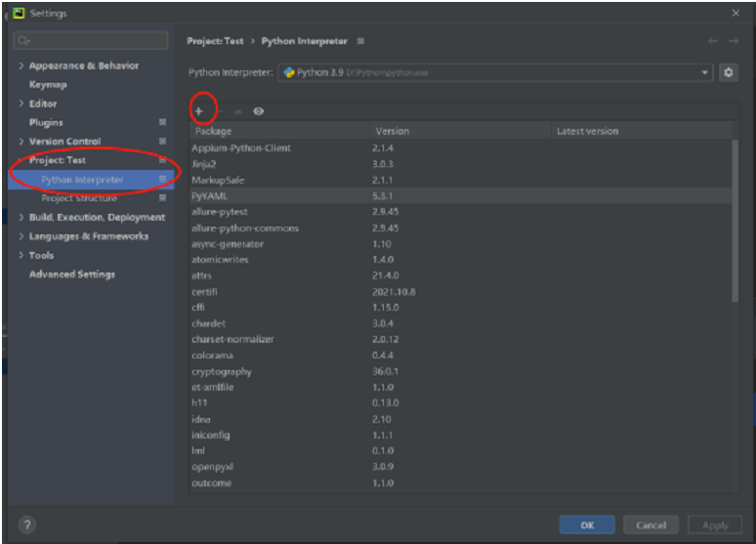The image size is (756, 544).
Task: Expand Languages & Frameworks section
Action: (x=21, y=235)
